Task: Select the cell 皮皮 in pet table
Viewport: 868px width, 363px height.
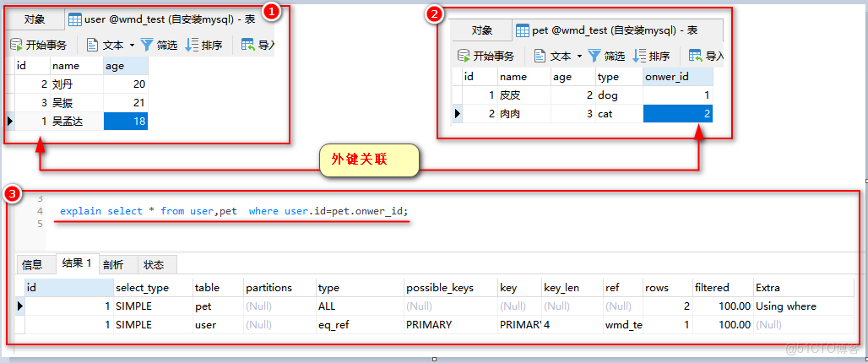Action: (x=524, y=95)
